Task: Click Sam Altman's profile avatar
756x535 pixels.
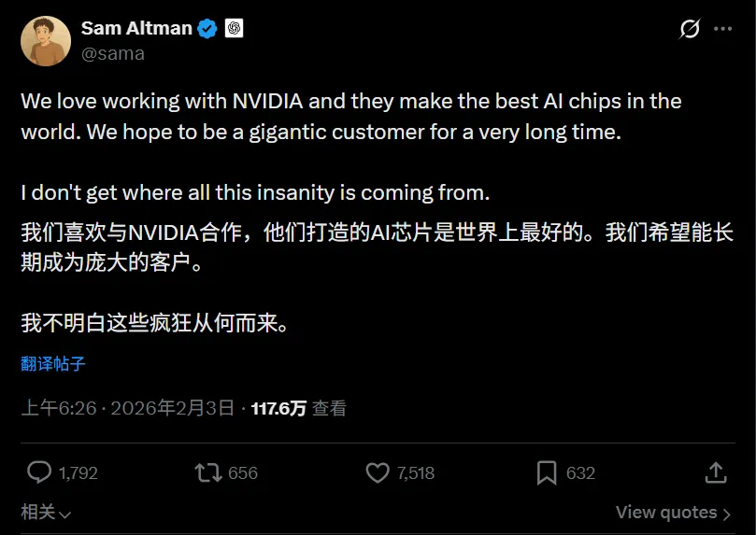Action: coord(46,41)
